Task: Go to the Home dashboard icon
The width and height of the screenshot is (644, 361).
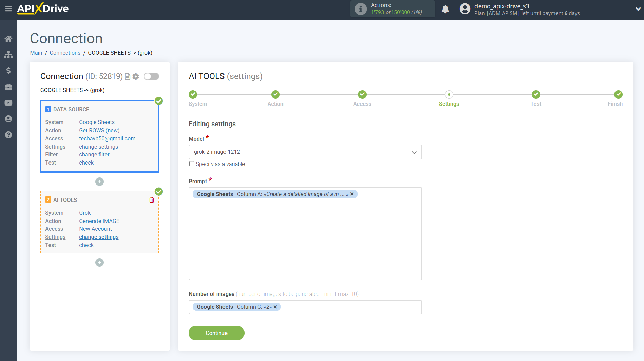Action: pyautogui.click(x=8, y=38)
